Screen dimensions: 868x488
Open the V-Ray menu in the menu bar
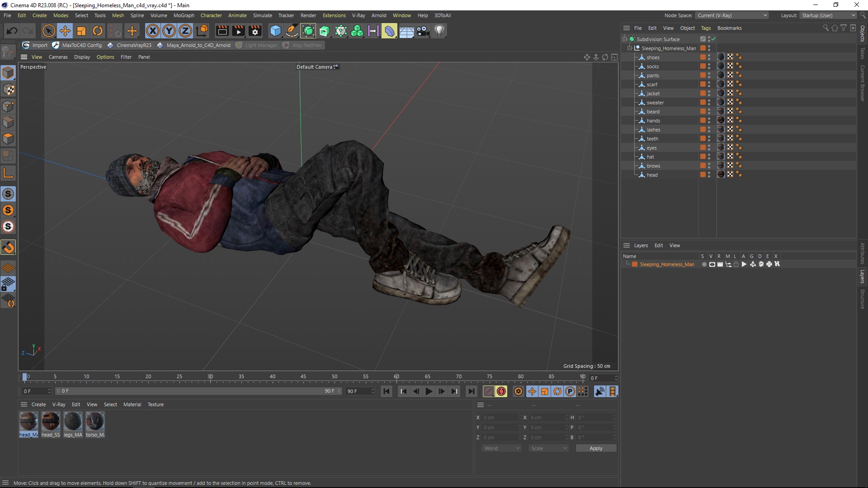pyautogui.click(x=359, y=15)
